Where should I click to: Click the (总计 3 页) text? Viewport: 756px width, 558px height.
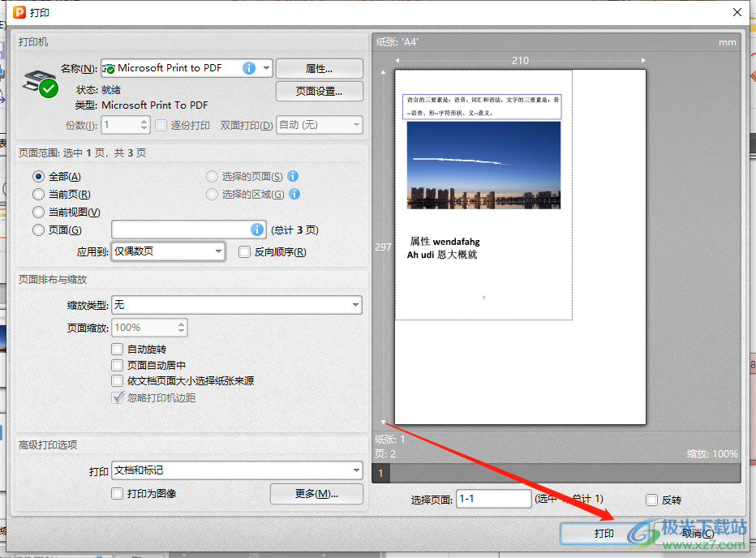coord(294,230)
